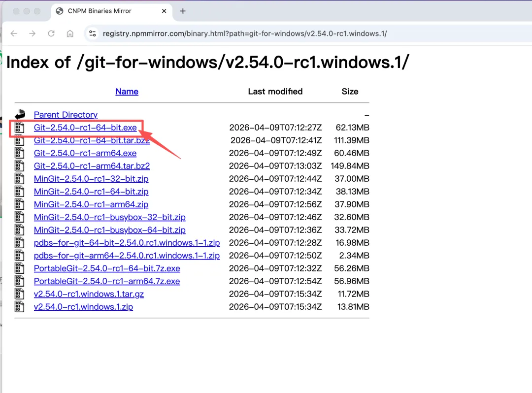Screen dimensions: 532x393
Task: Download v2.54.0-rc1.windows.1.tar.gz
Action: 89,294
